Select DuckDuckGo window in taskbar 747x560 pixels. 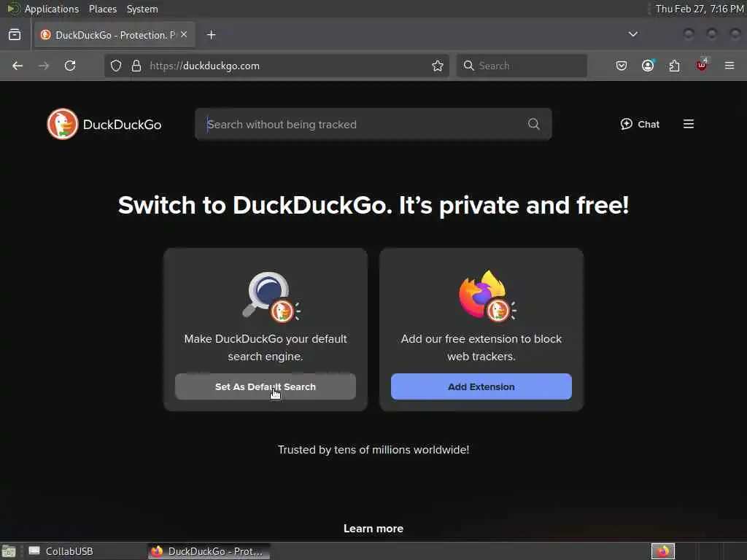click(208, 551)
